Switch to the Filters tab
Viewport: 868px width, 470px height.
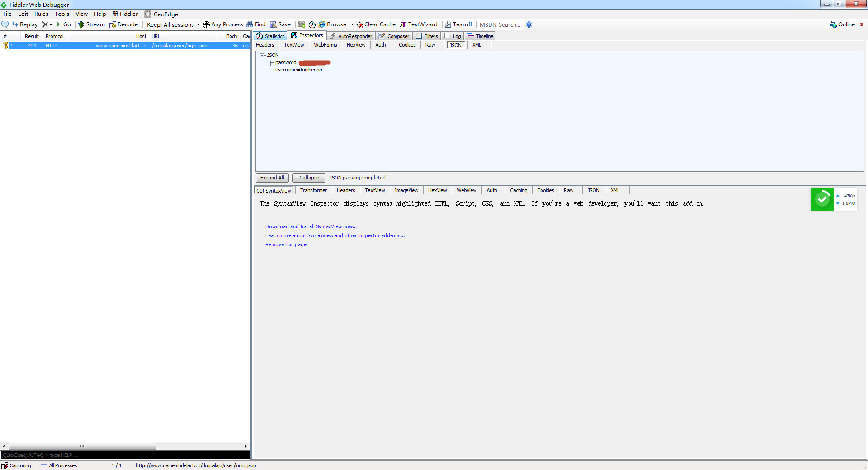pyautogui.click(x=427, y=36)
